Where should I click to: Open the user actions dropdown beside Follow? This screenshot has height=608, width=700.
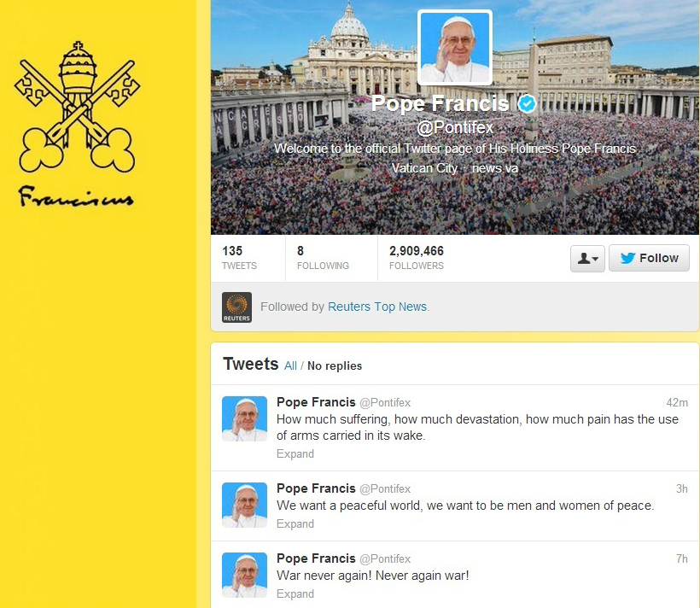pos(587,258)
